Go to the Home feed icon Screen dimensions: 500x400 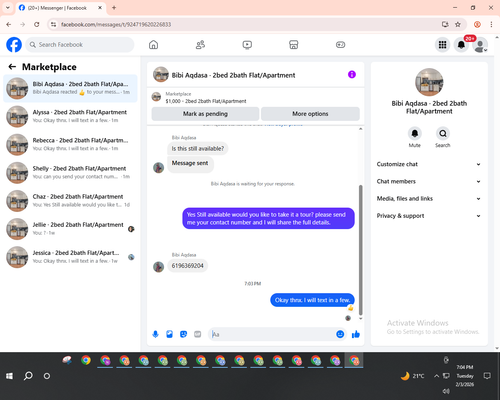(153, 45)
